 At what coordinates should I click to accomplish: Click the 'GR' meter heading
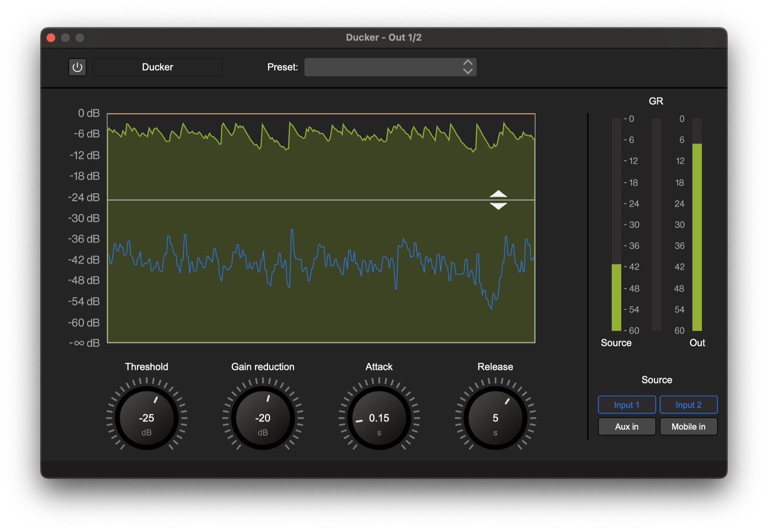(656, 101)
